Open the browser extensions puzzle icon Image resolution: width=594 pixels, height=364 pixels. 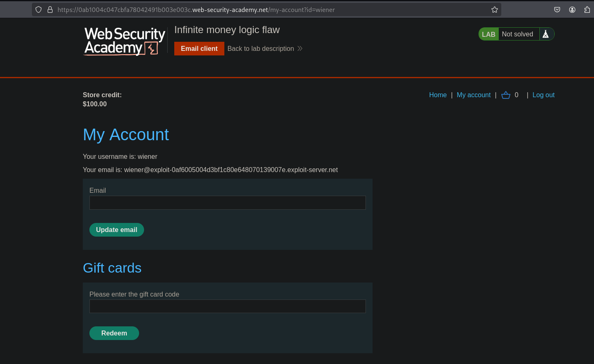tap(587, 10)
